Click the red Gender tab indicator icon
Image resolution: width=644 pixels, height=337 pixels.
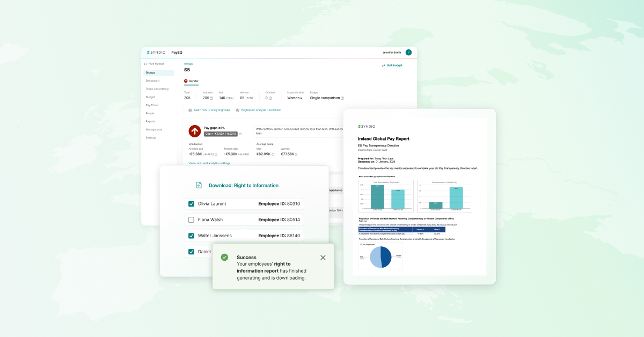[186, 81]
